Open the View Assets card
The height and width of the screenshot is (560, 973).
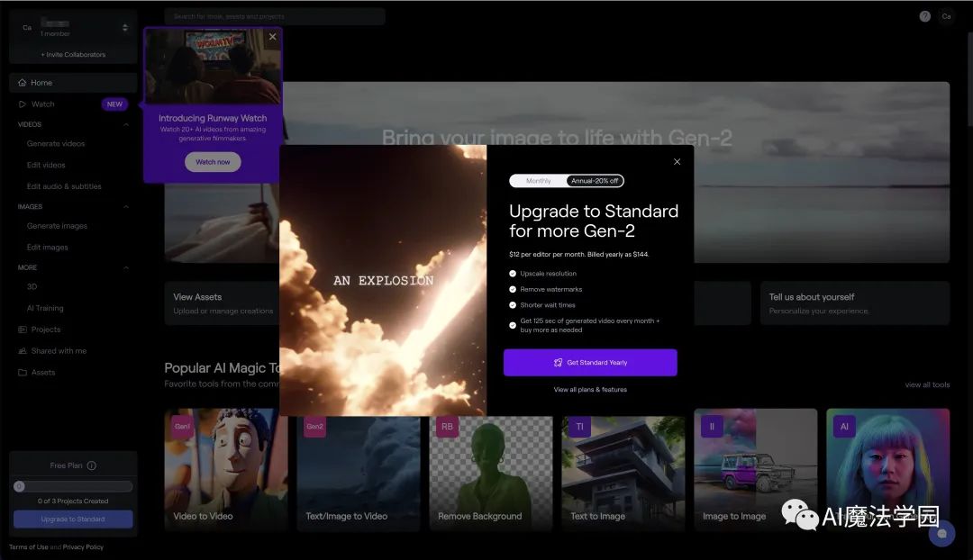pyautogui.click(x=223, y=303)
